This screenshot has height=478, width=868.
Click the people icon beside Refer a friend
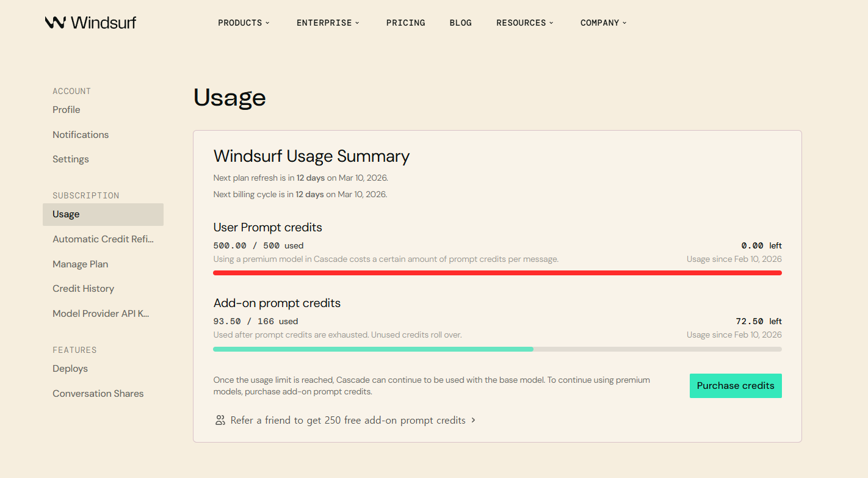[220, 420]
